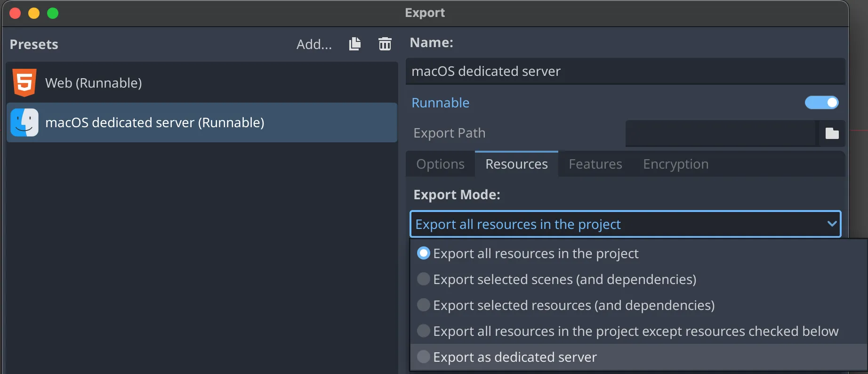Toggle the Runnable switch off
868x374 pixels.
[x=822, y=103]
